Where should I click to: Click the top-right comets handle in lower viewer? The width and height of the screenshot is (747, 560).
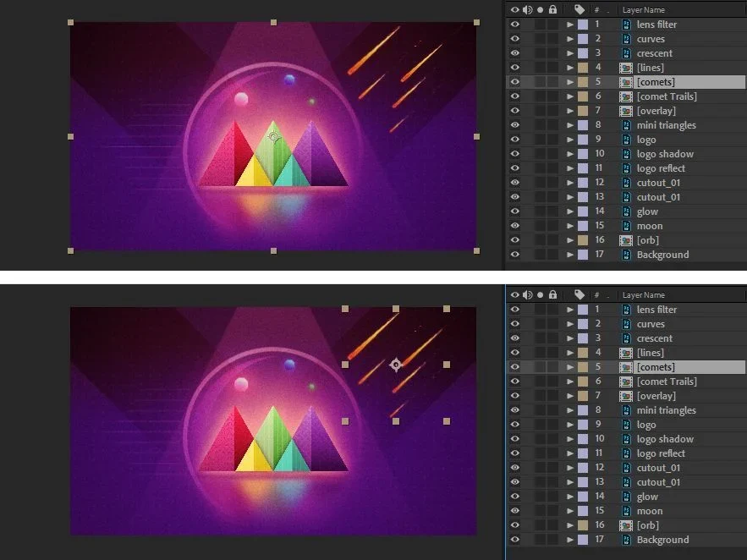[447, 309]
